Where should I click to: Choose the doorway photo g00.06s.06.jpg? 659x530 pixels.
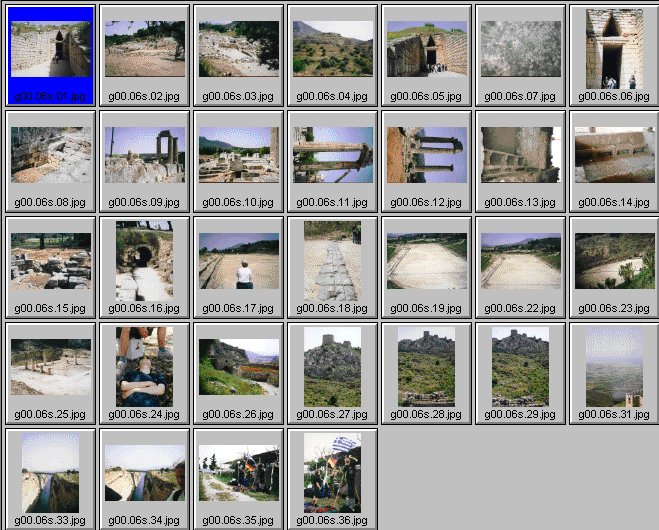point(614,49)
